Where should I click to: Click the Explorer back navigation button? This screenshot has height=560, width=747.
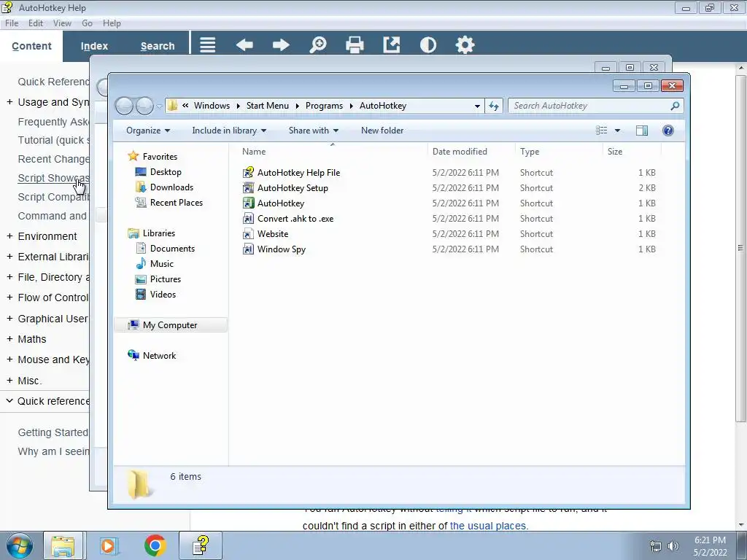[x=124, y=106]
